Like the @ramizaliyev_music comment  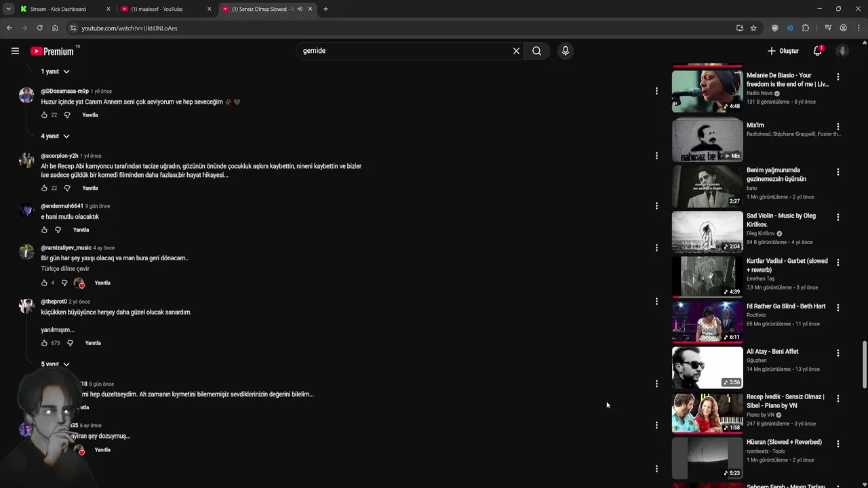44,283
